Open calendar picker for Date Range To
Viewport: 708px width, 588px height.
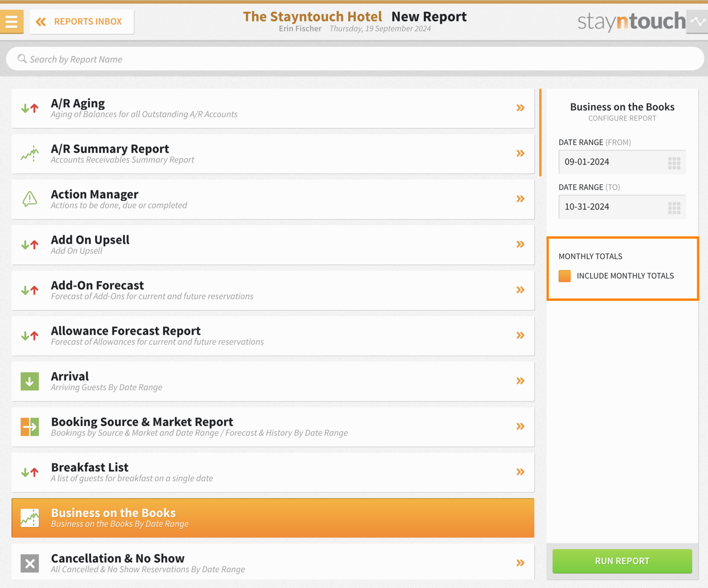click(674, 208)
